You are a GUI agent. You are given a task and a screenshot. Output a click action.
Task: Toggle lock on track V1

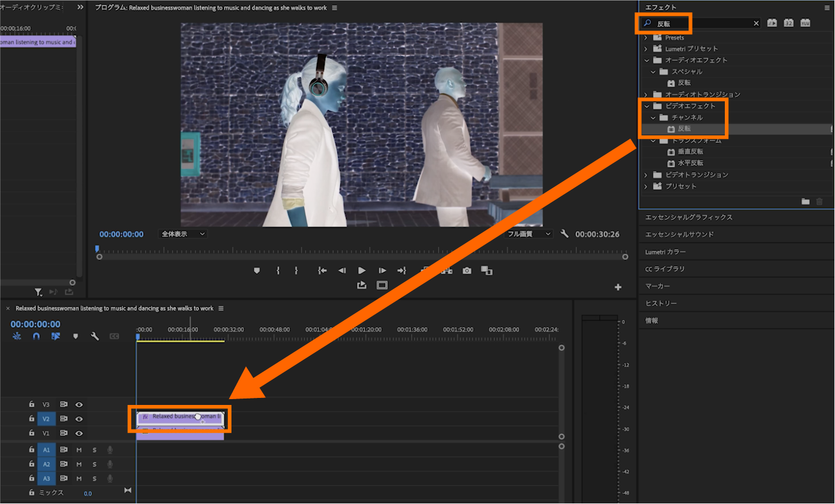[32, 433]
